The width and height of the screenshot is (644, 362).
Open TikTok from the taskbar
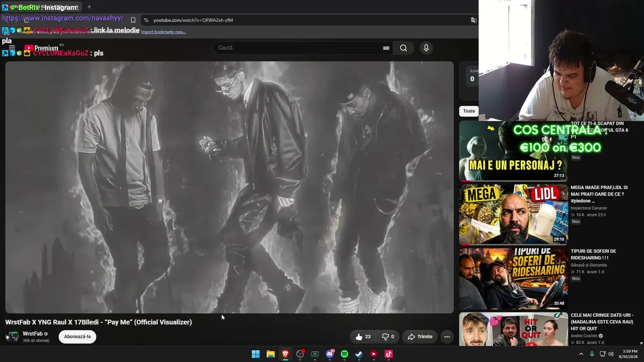click(x=388, y=354)
